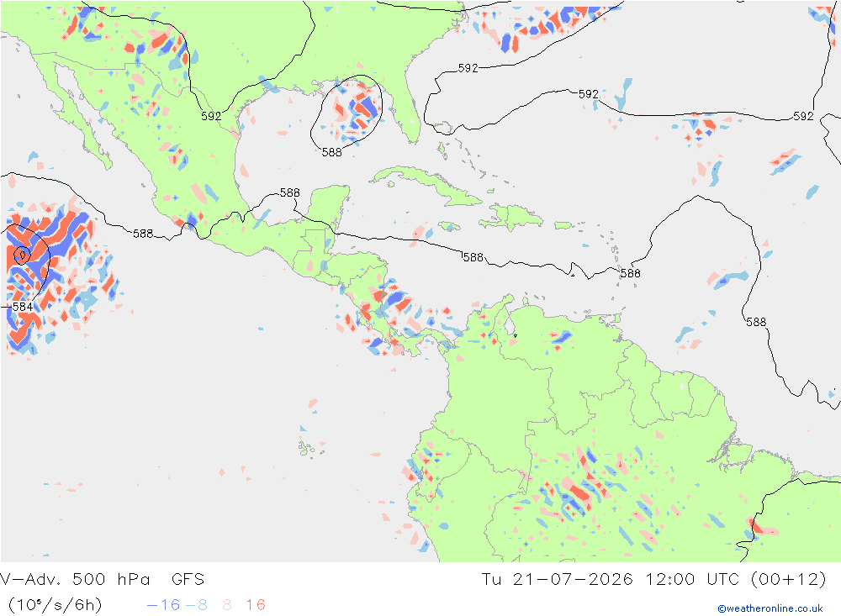Click the date 'Tu 21-07-2026' text
The image size is (841, 616).
point(557,580)
